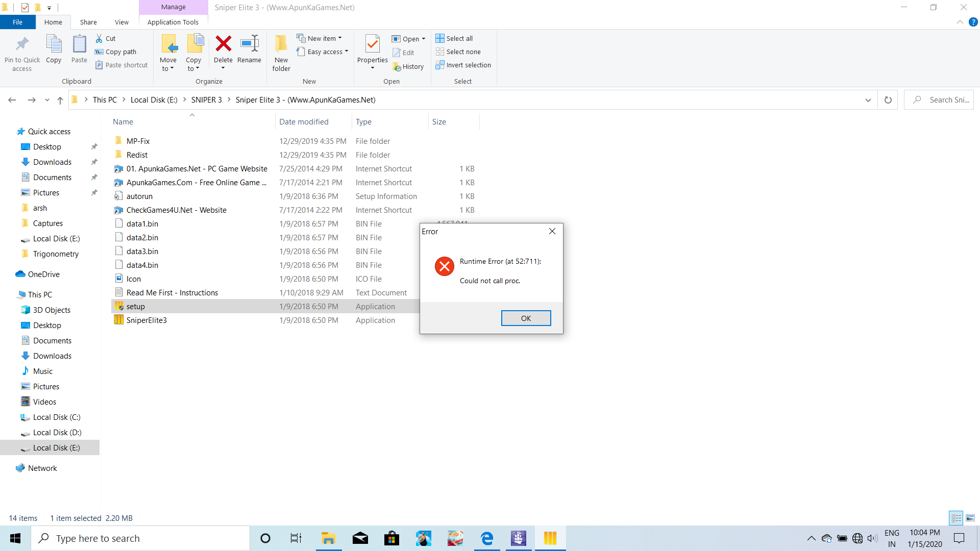
Task: Open Microsoft Edge from the taskbar
Action: (x=487, y=538)
